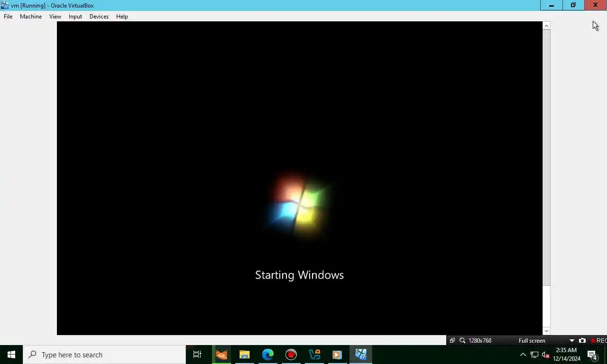Click the muted volume tray icon
Image resolution: width=607 pixels, height=364 pixels.
coord(545,355)
